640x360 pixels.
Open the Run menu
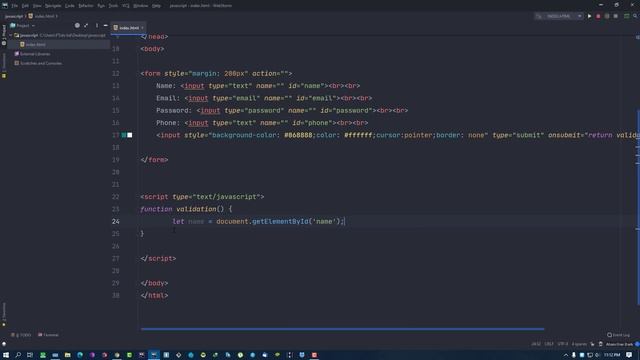pyautogui.click(x=101, y=6)
